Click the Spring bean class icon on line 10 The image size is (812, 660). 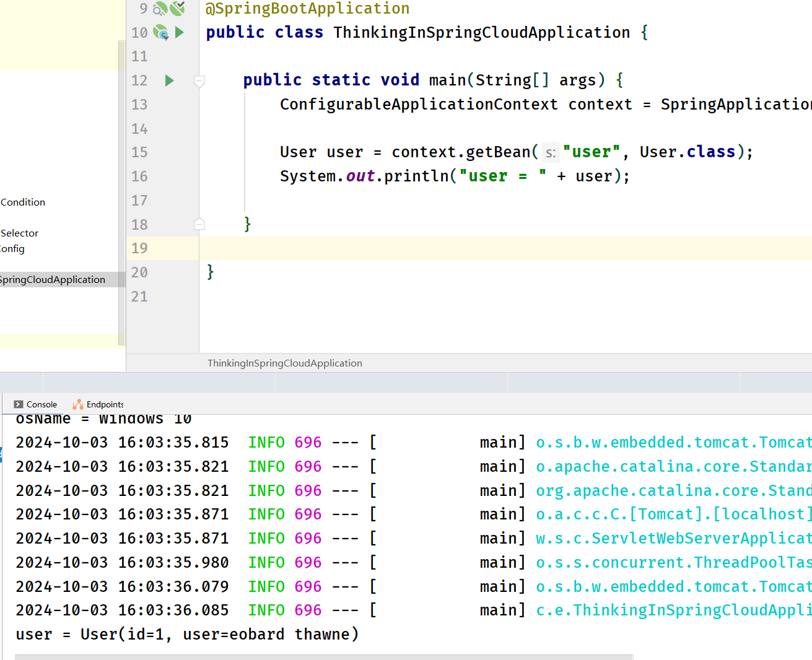tap(161, 32)
